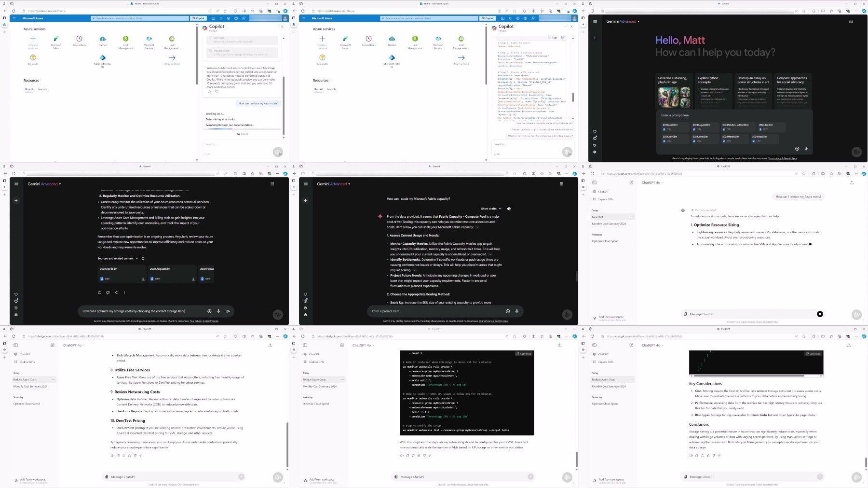Open the help question mark in the Azure window showing the Copilot script
The height and width of the screenshot is (488, 868).
pyautogui.click(x=525, y=18)
